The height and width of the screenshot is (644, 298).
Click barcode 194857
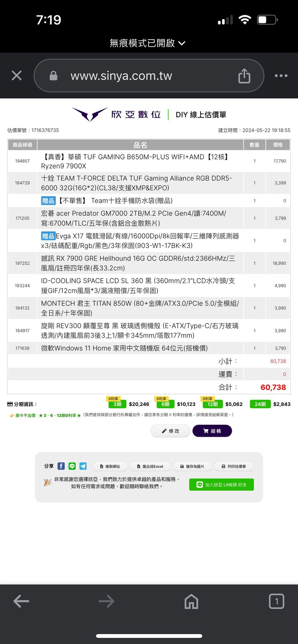(x=22, y=161)
